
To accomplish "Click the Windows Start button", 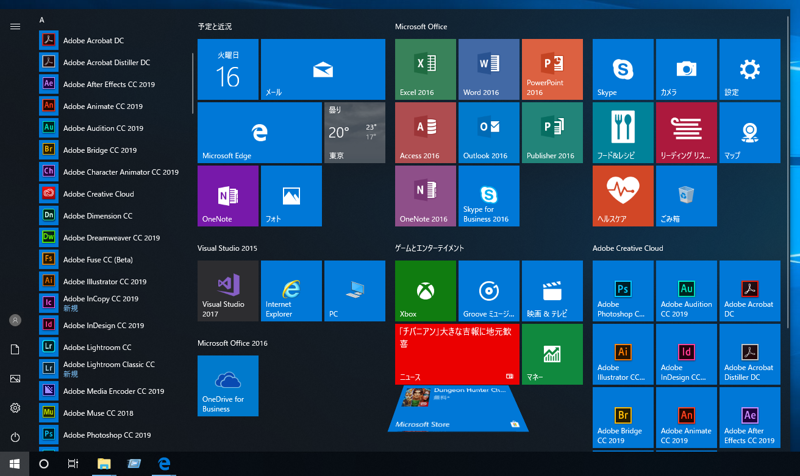I will coord(14,464).
